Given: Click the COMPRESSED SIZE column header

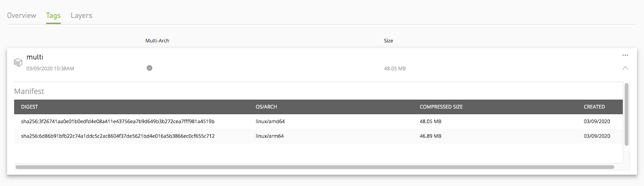Looking at the screenshot, I should point(441,107).
